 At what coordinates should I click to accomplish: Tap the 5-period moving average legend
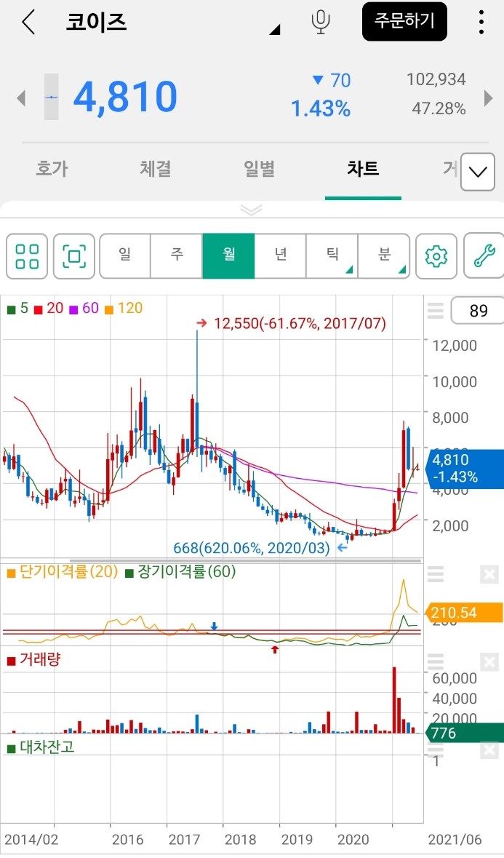tap(17, 308)
